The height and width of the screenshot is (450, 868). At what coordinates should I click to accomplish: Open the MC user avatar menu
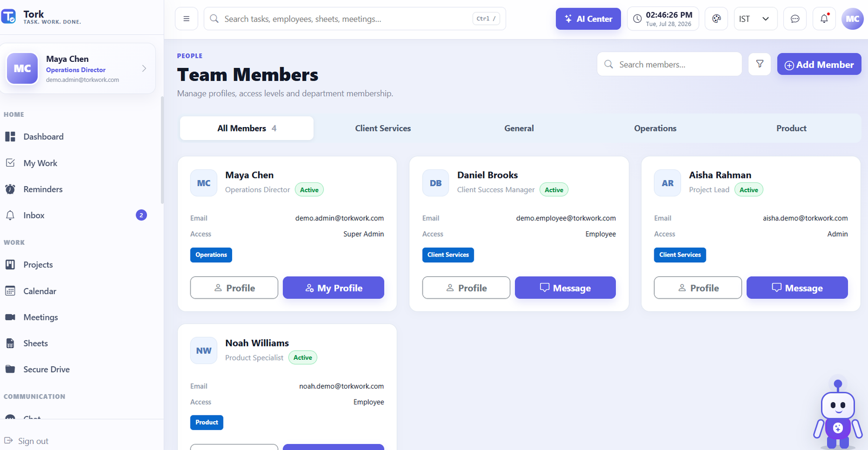[852, 18]
